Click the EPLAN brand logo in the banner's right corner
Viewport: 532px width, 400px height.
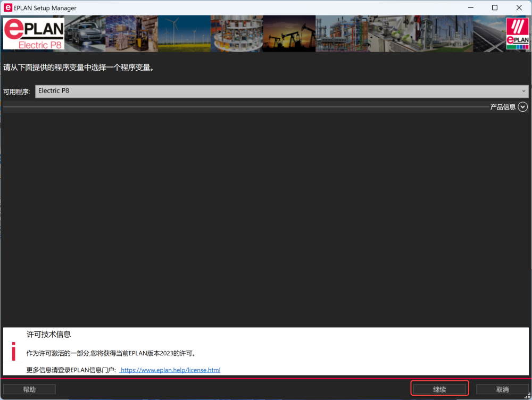(517, 34)
